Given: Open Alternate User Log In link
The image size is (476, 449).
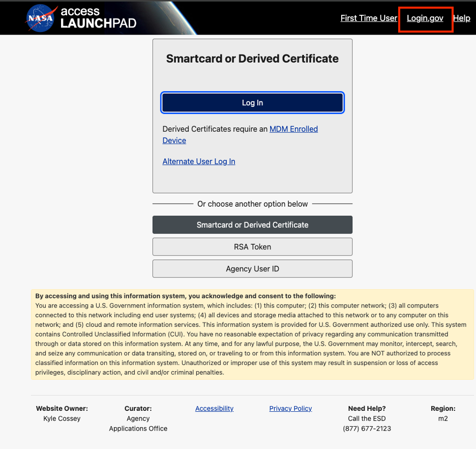Looking at the screenshot, I should pyautogui.click(x=199, y=161).
